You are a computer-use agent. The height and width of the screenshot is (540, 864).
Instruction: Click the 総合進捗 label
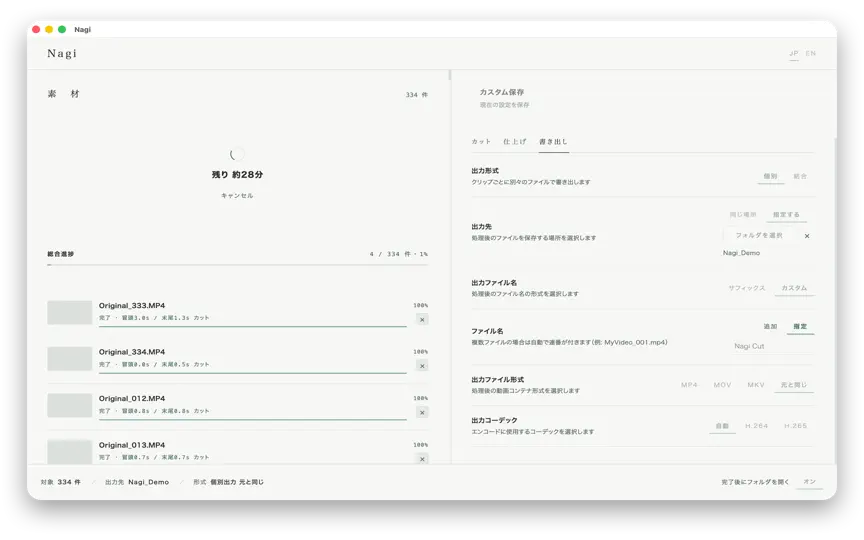tap(61, 254)
